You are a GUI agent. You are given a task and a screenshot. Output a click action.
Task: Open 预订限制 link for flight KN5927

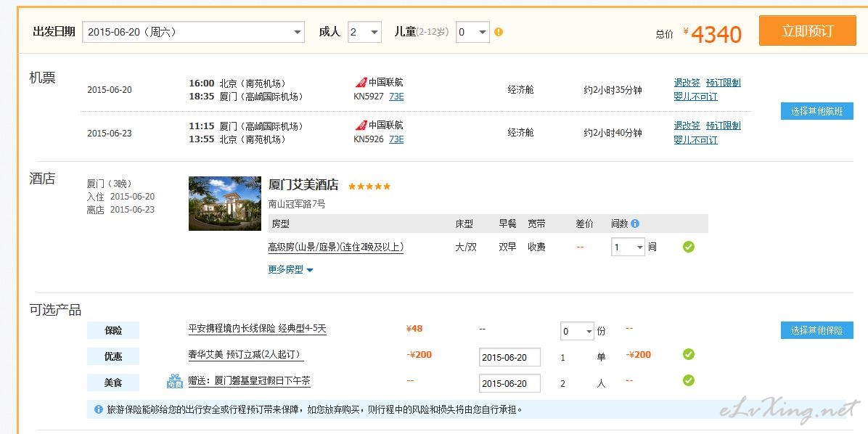click(723, 83)
